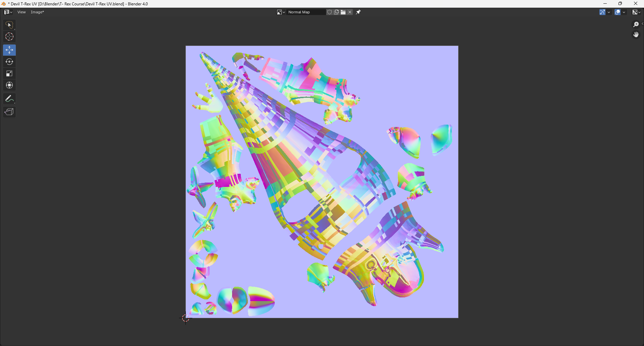
Task: Edit the Normal Map image name field
Action: (x=306, y=12)
